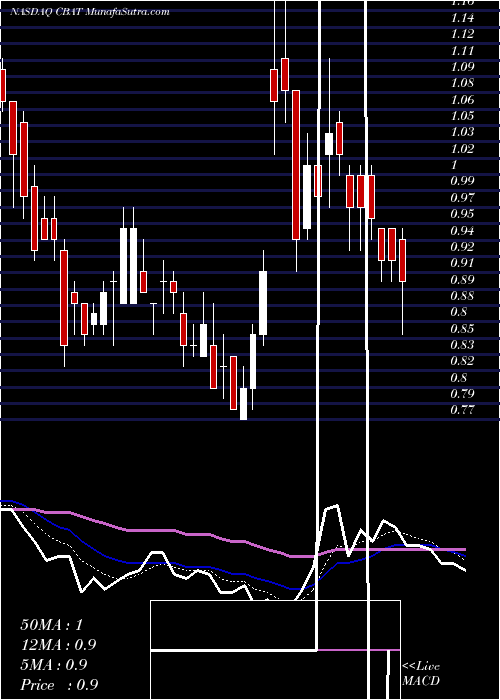This screenshot has height=700, width=500.
Task: Click the 1 price axis label
Action: pos(454,165)
